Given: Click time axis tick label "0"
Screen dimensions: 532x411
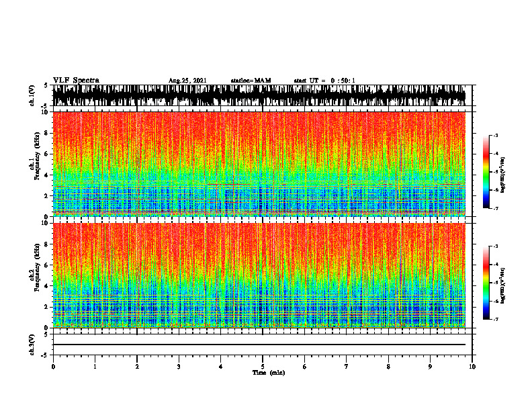Looking at the screenshot, I should [x=53, y=367].
